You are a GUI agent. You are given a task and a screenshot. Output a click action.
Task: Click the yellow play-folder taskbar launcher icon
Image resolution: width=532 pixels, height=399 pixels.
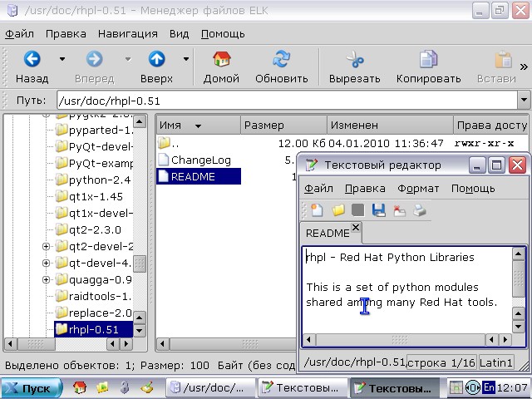(x=101, y=387)
